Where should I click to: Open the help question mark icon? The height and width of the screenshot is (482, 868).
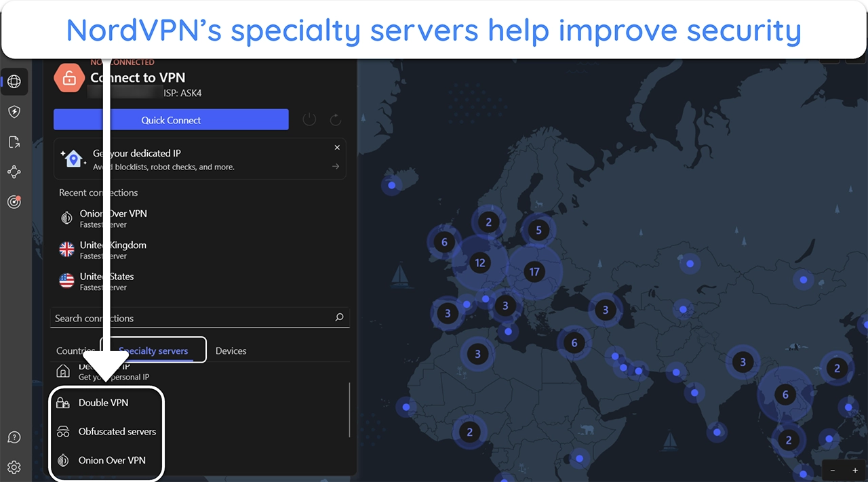(14, 437)
